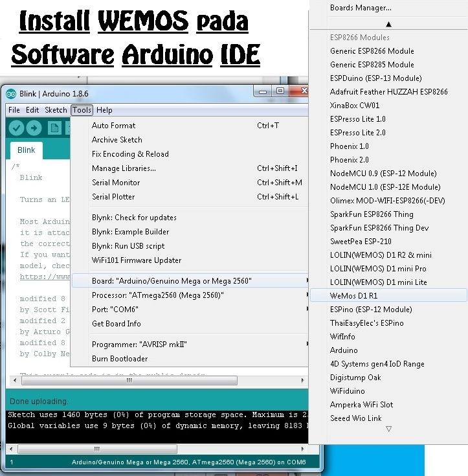Select Fix Encoding & Reload
468x476 pixels.
pyautogui.click(x=190, y=154)
